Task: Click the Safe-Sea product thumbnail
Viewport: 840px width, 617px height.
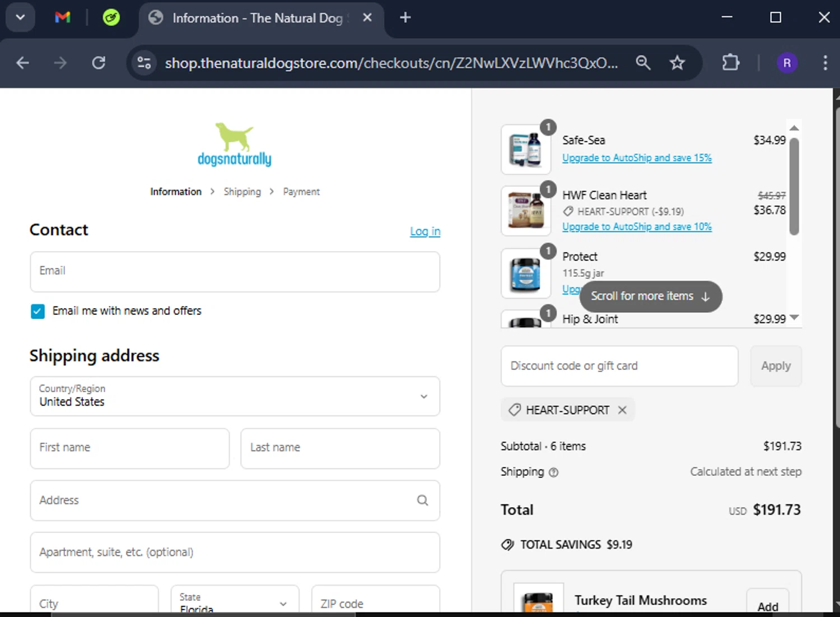Action: (x=525, y=149)
